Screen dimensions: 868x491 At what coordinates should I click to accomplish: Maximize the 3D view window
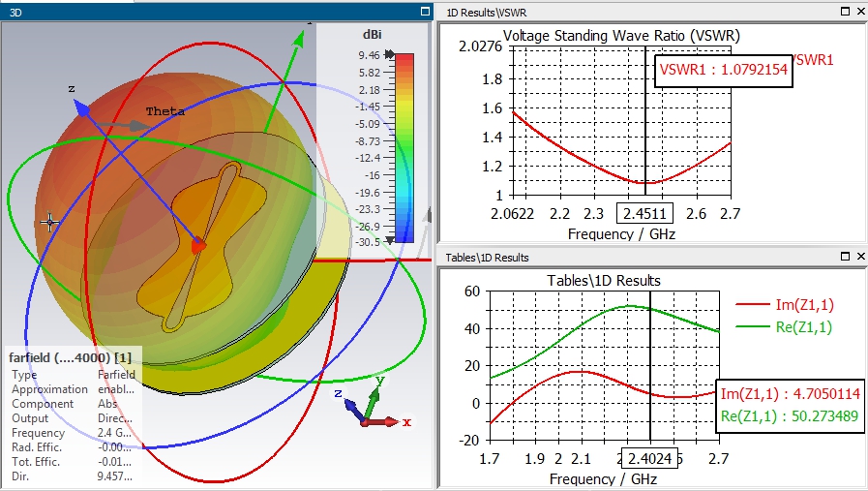(x=425, y=11)
